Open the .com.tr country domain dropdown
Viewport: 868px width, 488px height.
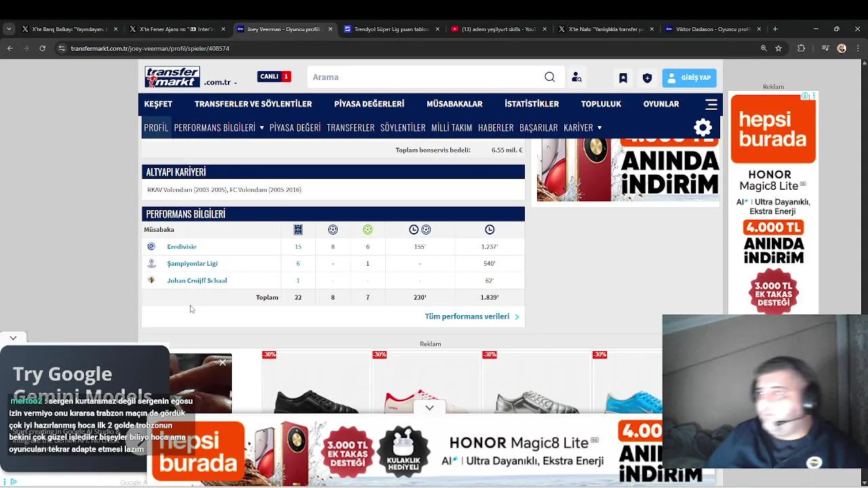(x=221, y=83)
